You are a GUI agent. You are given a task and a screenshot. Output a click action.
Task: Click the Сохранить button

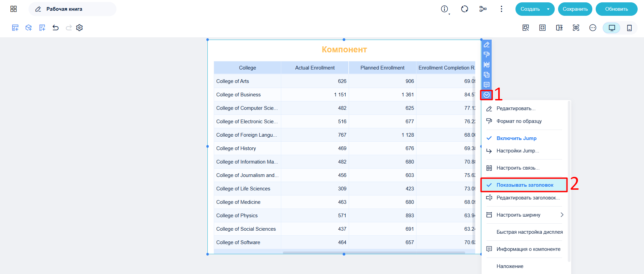[575, 9]
